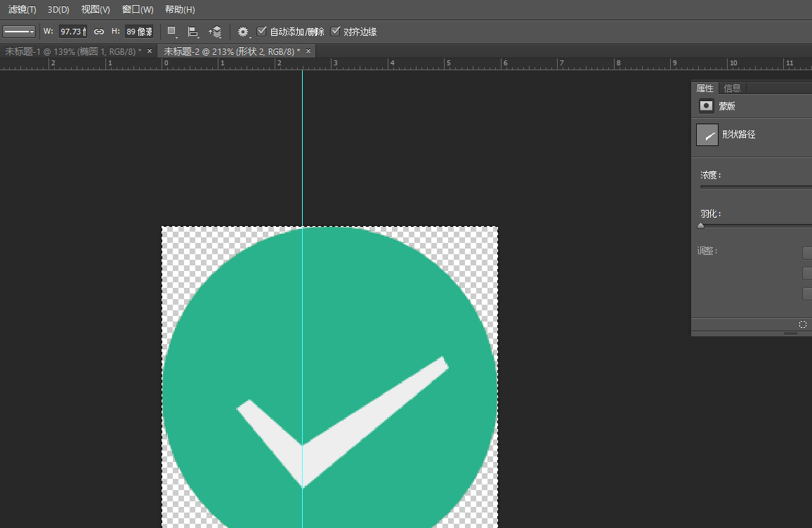Click the 形状路径 shape path thumbnail
Image resolution: width=812 pixels, height=528 pixels.
tap(707, 135)
